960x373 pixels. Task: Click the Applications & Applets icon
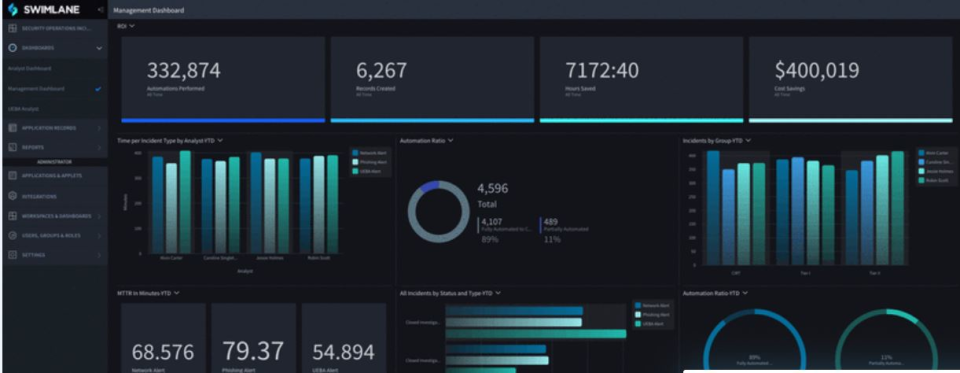click(13, 176)
